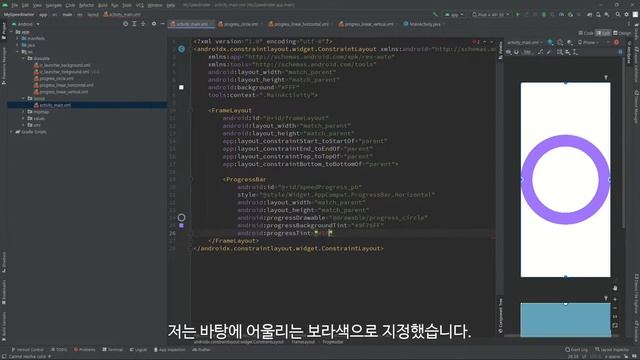Click the Search Everywhere magnifier icon in top toolbar
Screen dimensions: 640x360
pyautogui.click(x=618, y=14)
